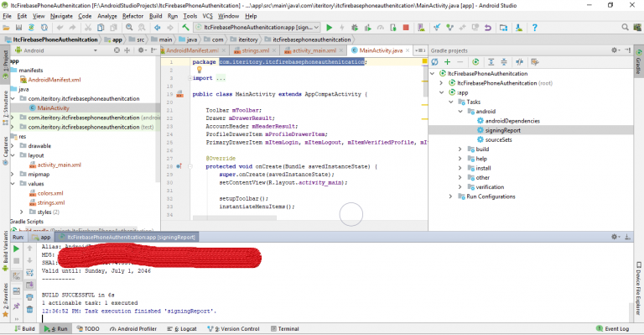Click the Search Everywhere magnifier at top right
Viewport: 644px width, 335px height.
(x=625, y=28)
